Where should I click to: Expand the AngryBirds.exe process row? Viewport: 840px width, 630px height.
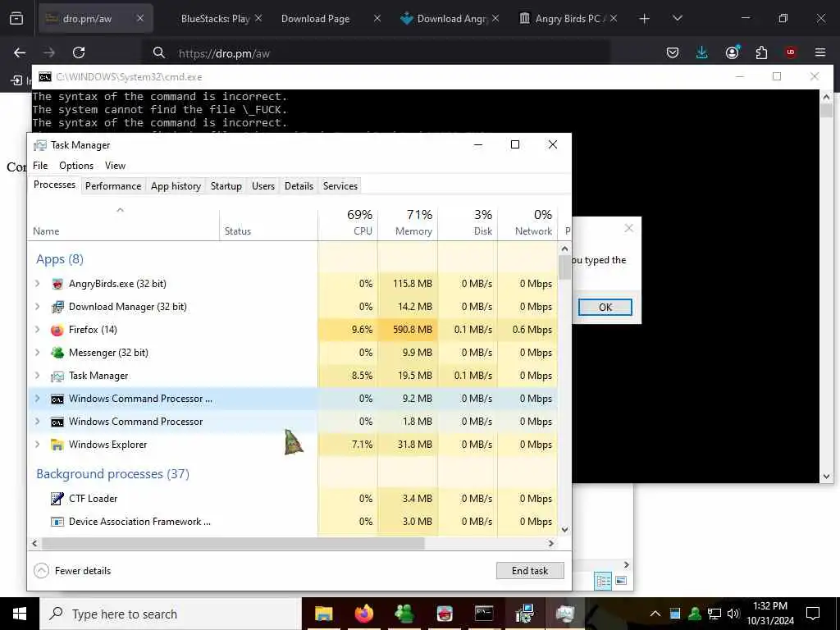tap(38, 284)
